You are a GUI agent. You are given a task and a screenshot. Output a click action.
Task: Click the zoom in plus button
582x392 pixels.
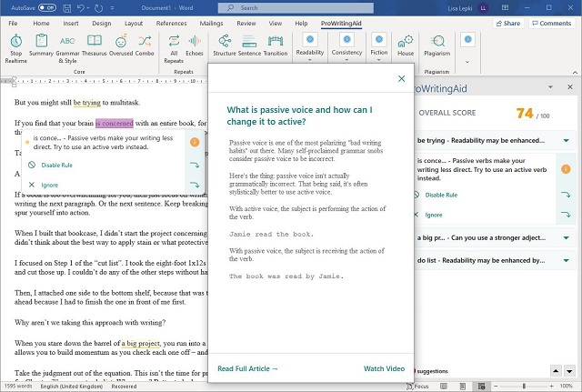coord(552,387)
